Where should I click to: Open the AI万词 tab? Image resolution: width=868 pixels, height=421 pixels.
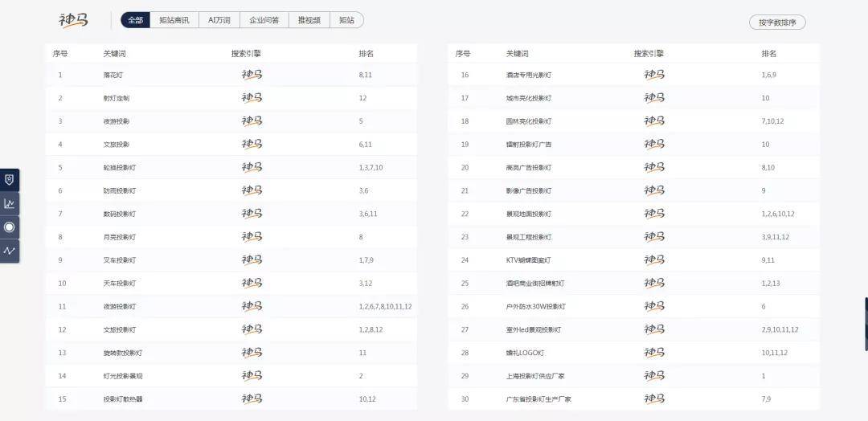coord(219,20)
